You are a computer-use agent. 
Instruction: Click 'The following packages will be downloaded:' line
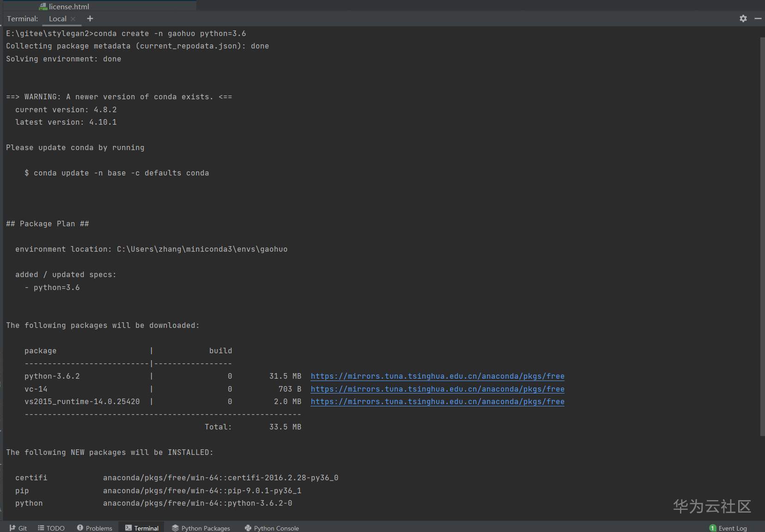[x=103, y=326]
